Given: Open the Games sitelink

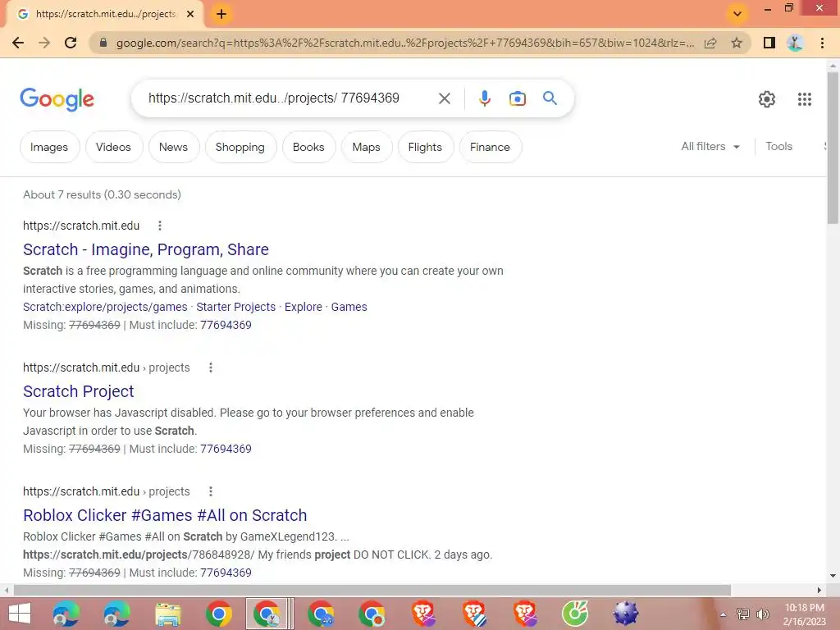Looking at the screenshot, I should click(349, 307).
